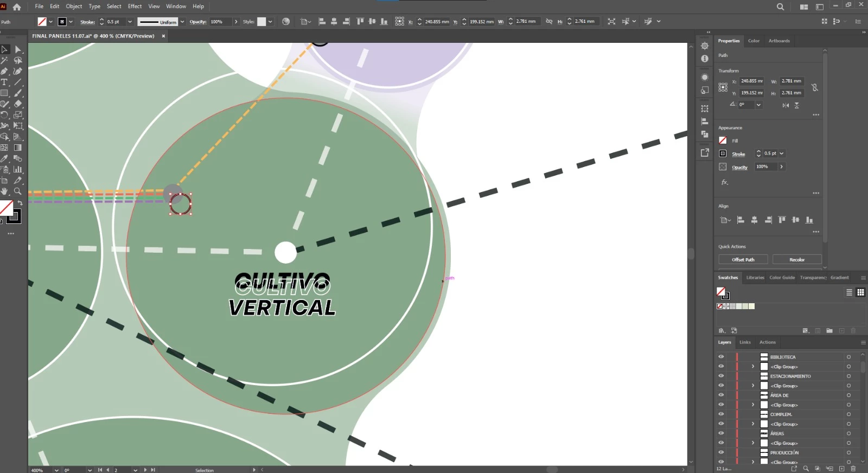868x473 pixels.
Task: Select the Shape Builder tool
Action: 4,137
